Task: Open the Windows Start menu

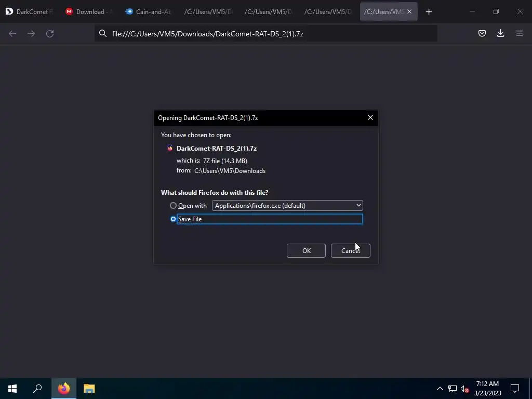Action: tap(12, 389)
